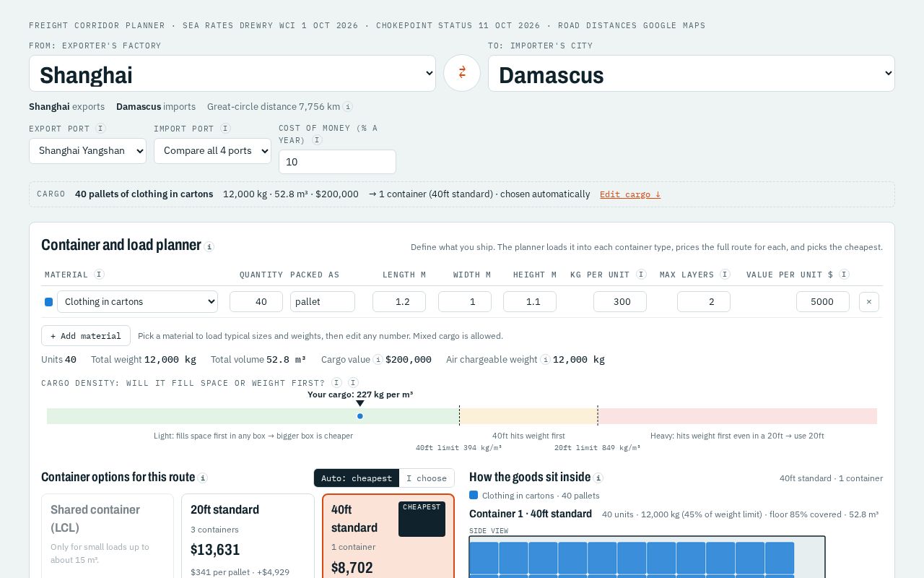The width and height of the screenshot is (924, 578).
Task: Open the Material dropdown for Clothing in cartons
Action: (137, 302)
